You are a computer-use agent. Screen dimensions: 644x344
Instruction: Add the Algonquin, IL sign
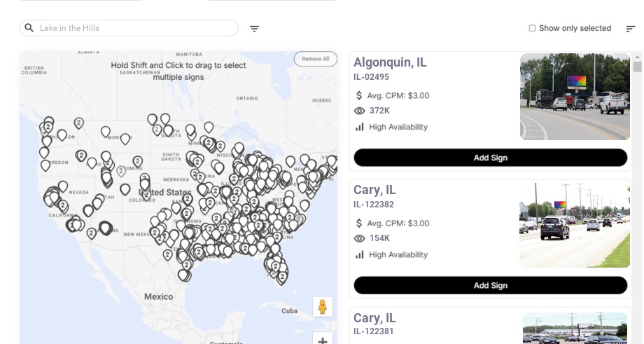coord(490,158)
